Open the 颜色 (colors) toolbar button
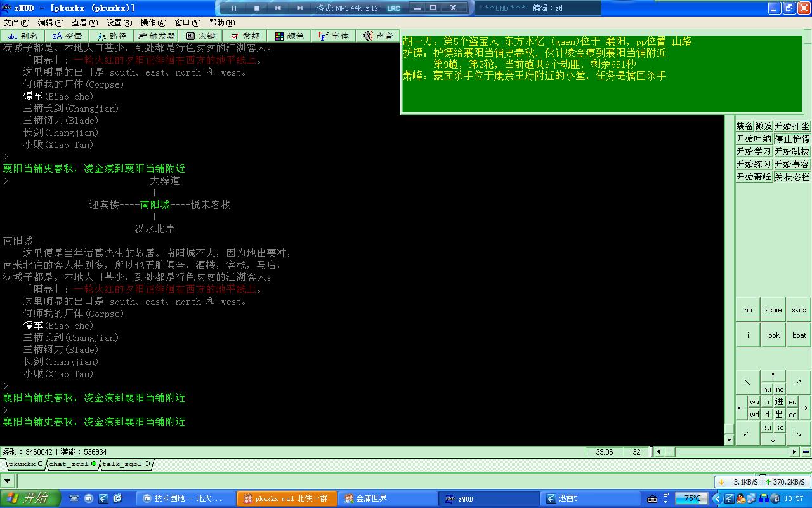 click(x=289, y=36)
